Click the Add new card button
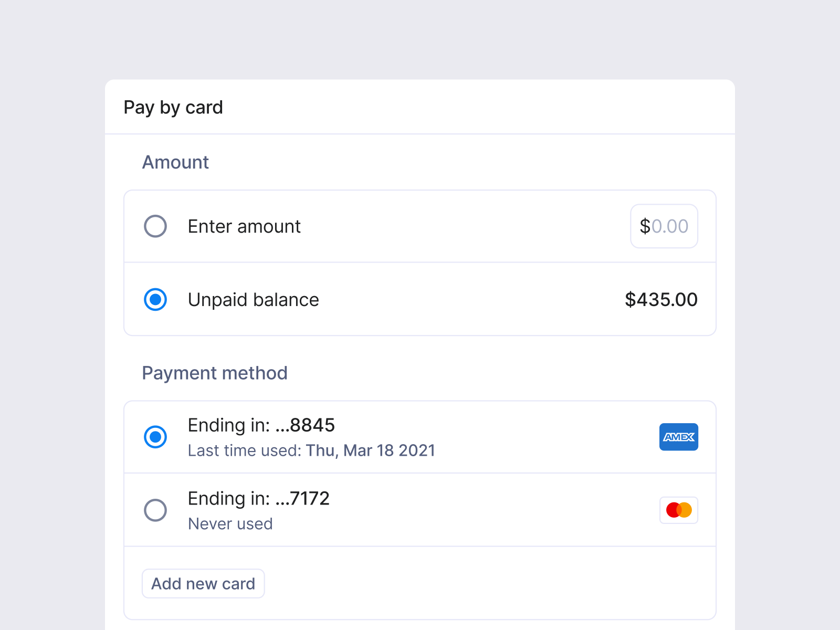840x630 pixels. 203,583
